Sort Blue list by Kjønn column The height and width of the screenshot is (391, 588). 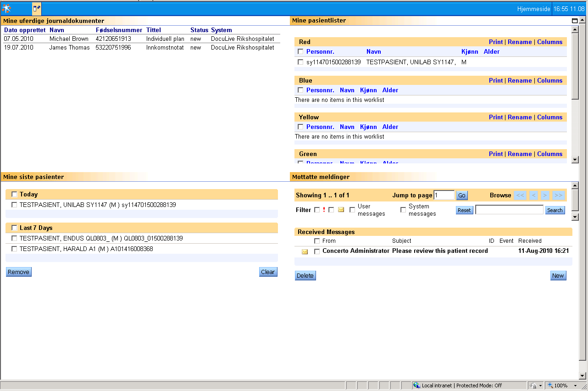click(368, 90)
